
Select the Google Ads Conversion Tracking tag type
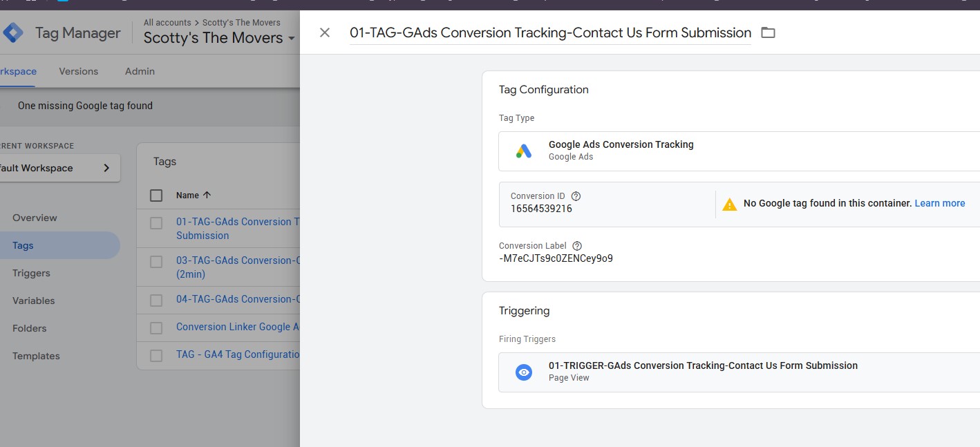coord(739,151)
